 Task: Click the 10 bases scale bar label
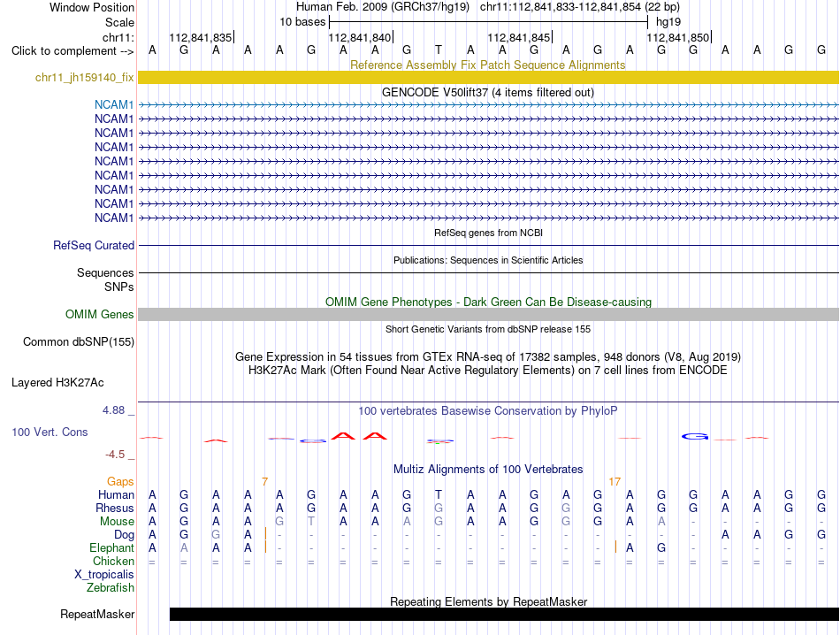point(302,22)
